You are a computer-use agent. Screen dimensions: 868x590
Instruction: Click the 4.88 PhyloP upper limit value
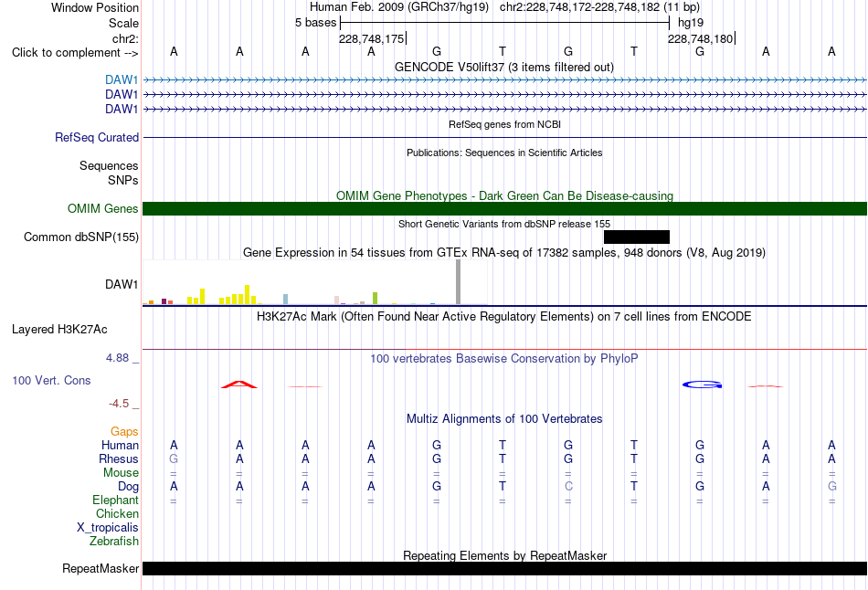coord(117,358)
